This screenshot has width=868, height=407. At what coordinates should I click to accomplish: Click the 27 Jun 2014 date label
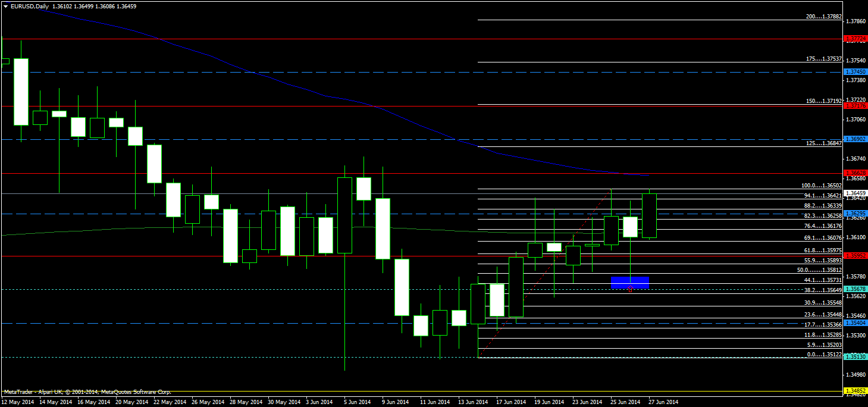(664, 402)
